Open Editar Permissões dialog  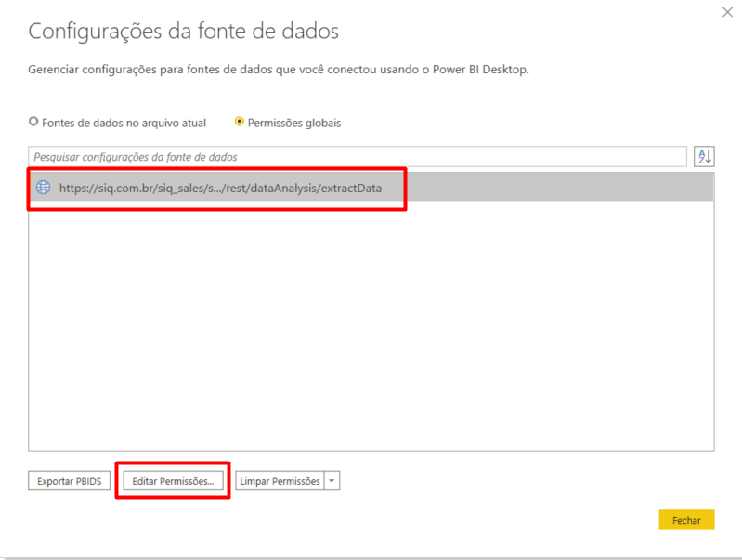174,481
